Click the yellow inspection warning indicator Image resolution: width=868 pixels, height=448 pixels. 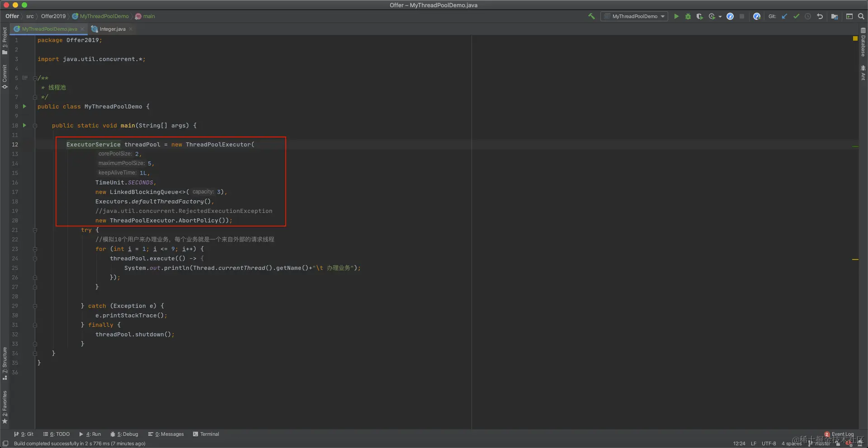click(x=855, y=39)
